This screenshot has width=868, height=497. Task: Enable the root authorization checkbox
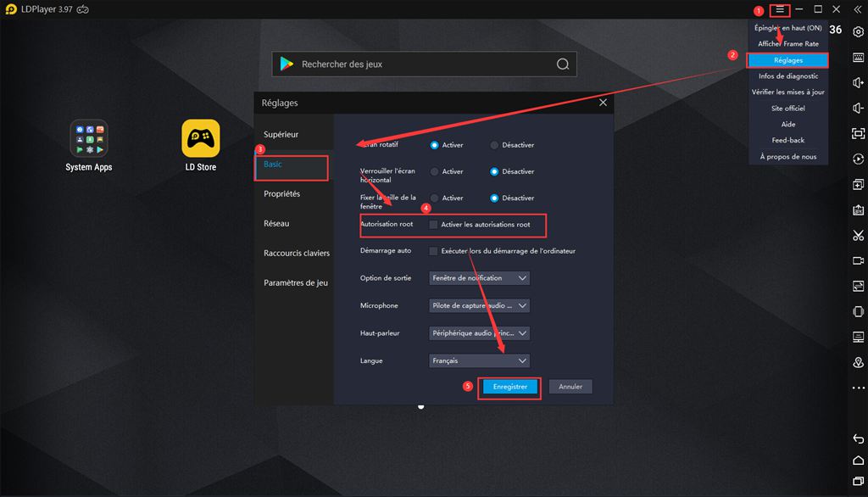(433, 225)
